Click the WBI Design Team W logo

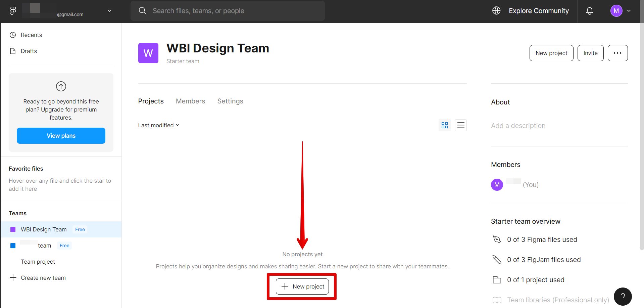coord(148,53)
